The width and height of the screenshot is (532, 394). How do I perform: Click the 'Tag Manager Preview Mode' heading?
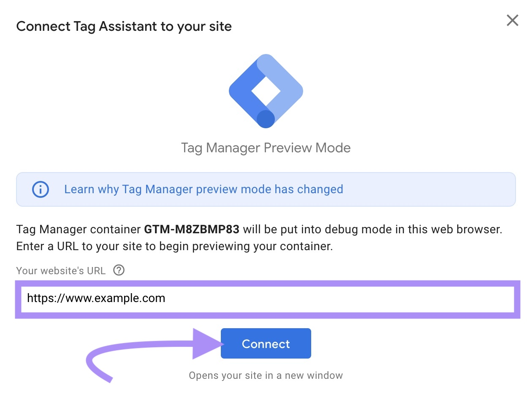pos(266,148)
